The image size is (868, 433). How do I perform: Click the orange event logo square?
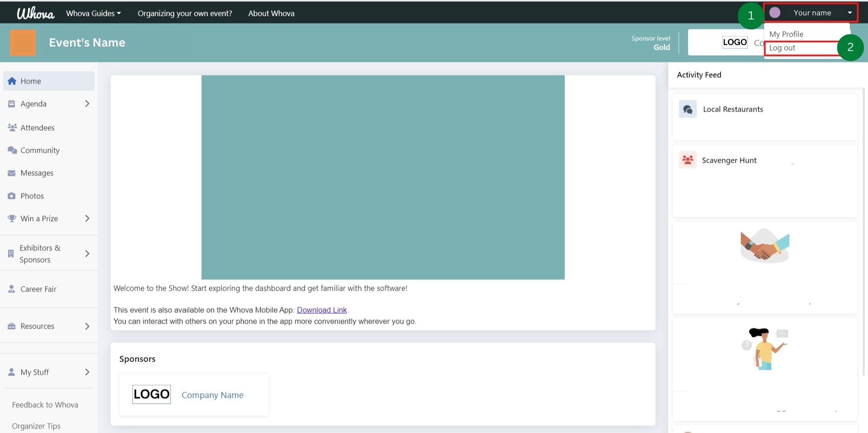[23, 43]
